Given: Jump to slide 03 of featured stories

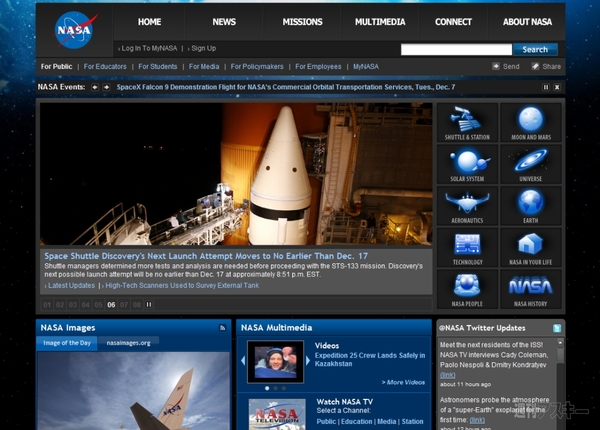Looking at the screenshot, I should 73,305.
